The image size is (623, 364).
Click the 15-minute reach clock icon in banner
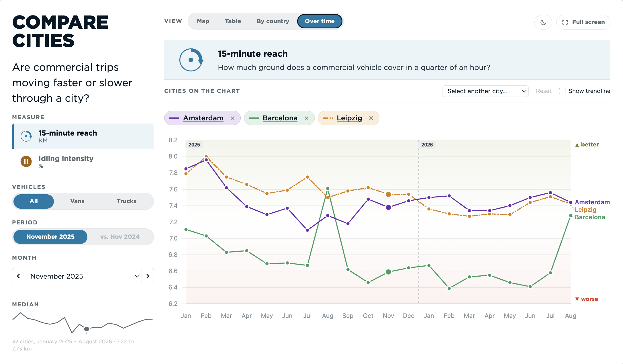[191, 60]
